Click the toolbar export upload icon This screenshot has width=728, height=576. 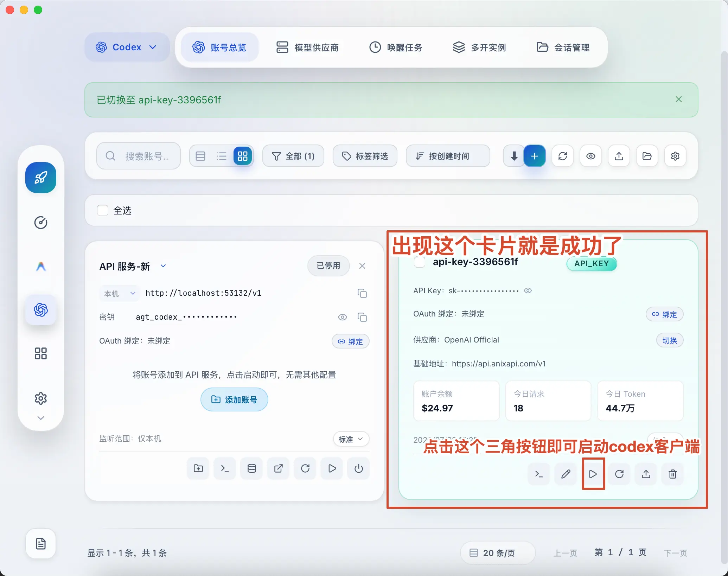point(619,156)
